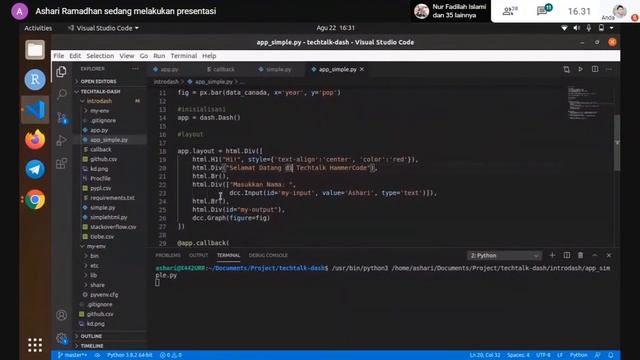Open changes compare icon in editor toolbar
This screenshot has width=640, height=360.
pos(567,69)
